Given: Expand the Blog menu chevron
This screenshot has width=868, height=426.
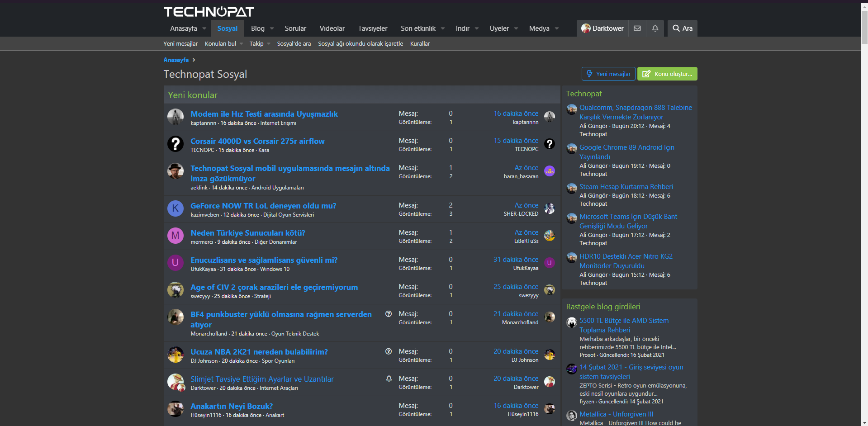Looking at the screenshot, I should (272, 28).
